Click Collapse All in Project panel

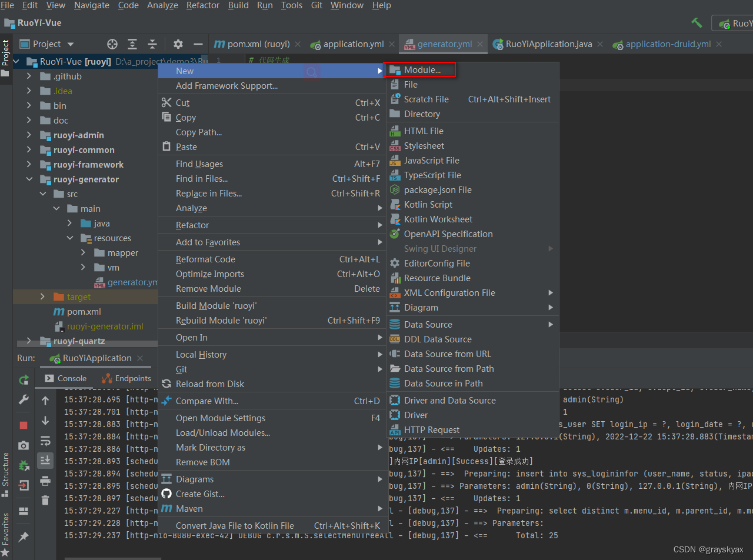(x=152, y=44)
